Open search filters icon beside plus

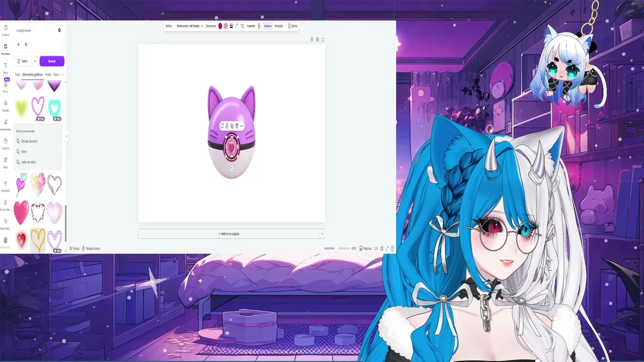[x=26, y=44]
